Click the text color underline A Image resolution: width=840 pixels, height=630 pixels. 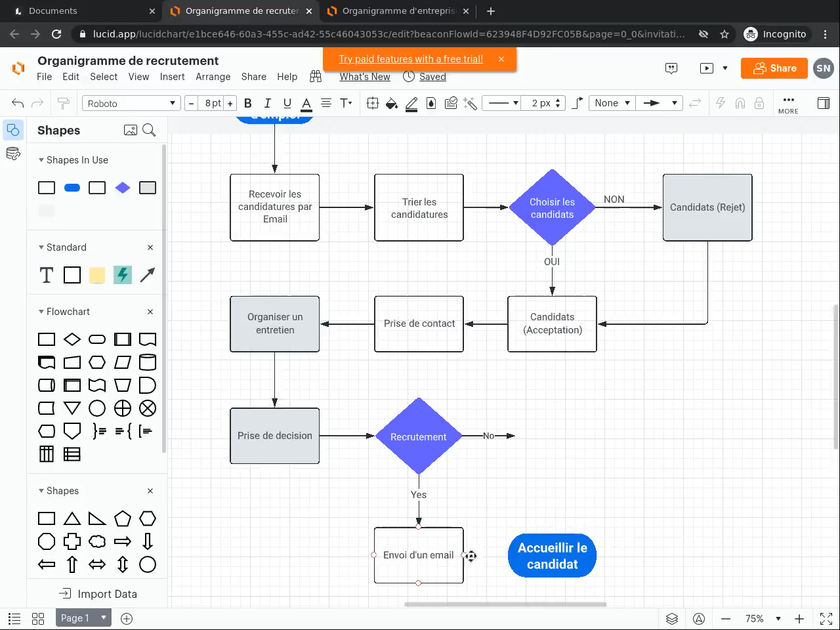[306, 103]
